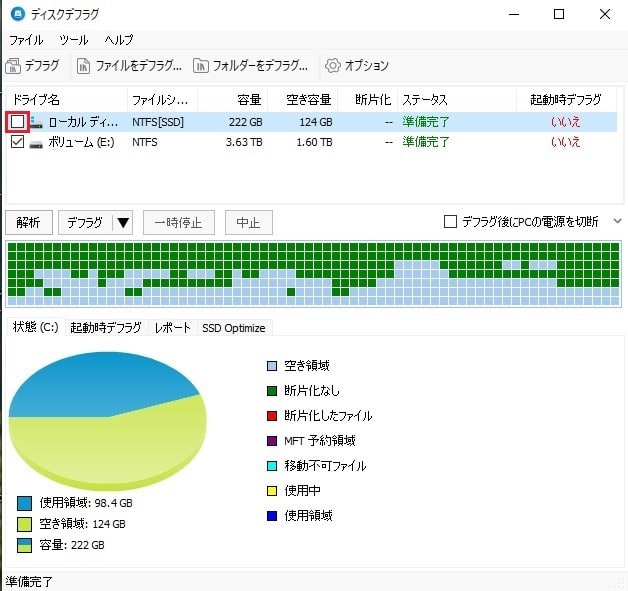Click the NTFS[SSD] file system cell
This screenshot has height=591, width=628.
tap(158, 122)
